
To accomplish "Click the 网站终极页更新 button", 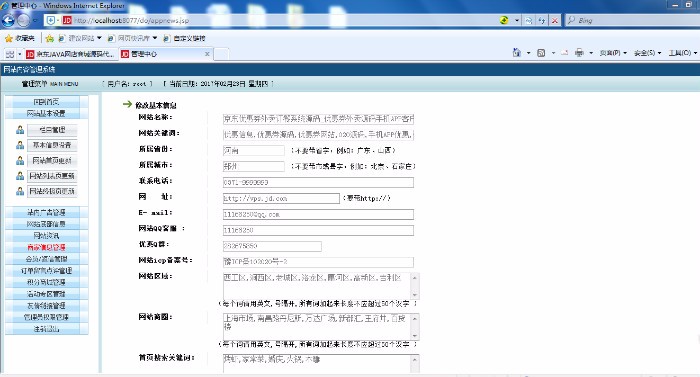I will click(x=52, y=191).
